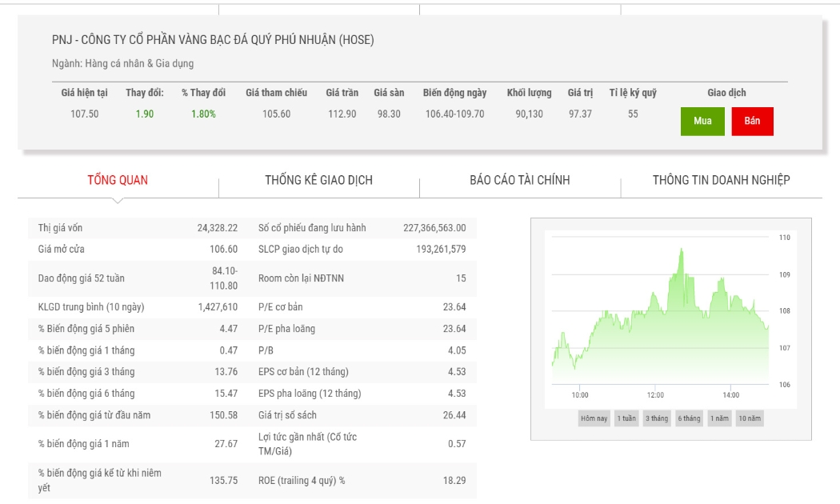Select the Hôm nay chart range

click(x=594, y=418)
